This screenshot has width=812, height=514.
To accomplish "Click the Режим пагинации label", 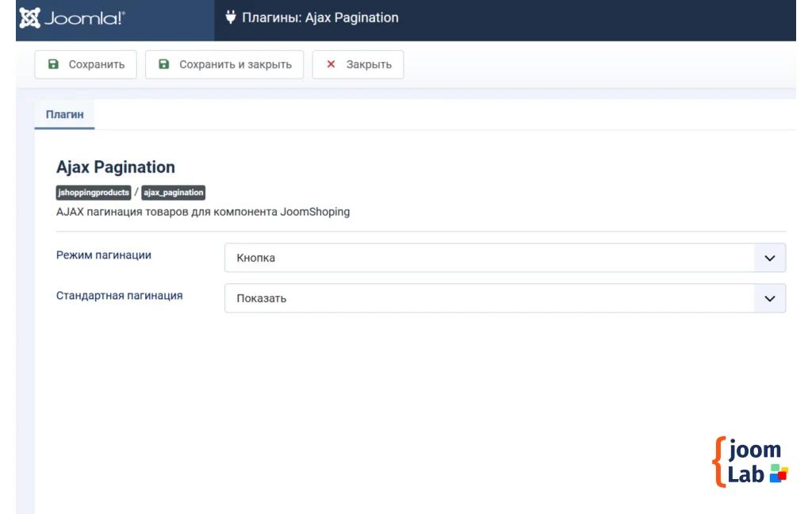I will click(x=104, y=255).
